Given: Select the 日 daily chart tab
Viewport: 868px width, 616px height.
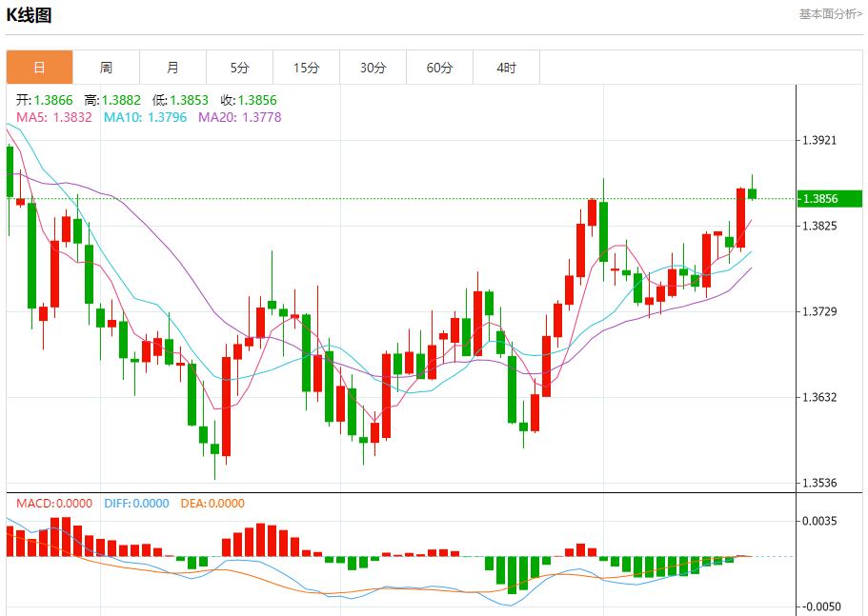Looking at the screenshot, I should [x=39, y=68].
